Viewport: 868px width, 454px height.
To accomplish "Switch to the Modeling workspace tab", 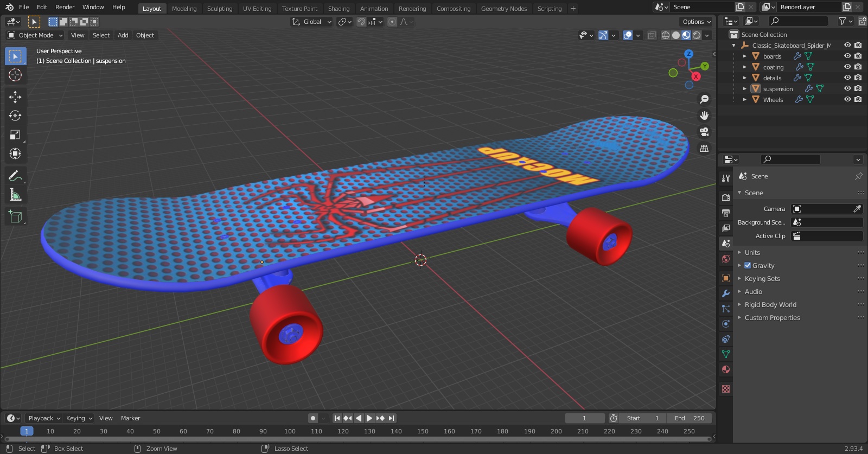I will (x=184, y=9).
